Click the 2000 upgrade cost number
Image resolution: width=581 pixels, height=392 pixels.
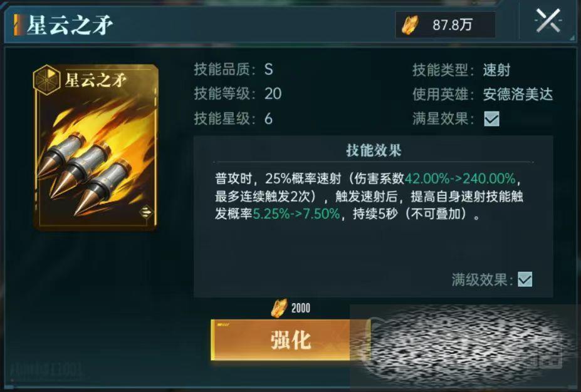[300, 308]
